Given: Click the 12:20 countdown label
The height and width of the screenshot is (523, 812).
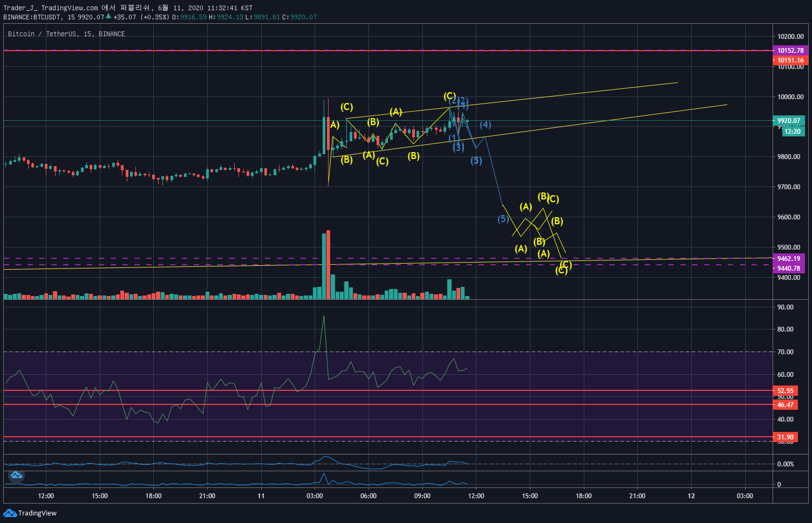Looking at the screenshot, I should [793, 131].
